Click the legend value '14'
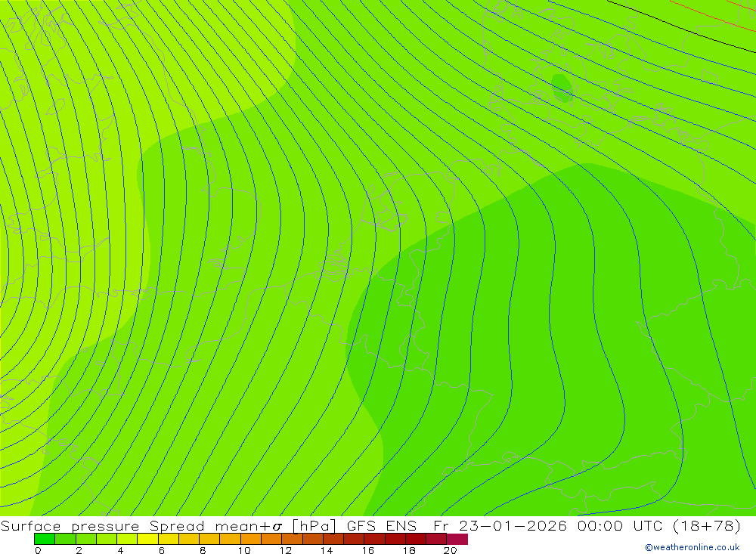 (327, 550)
